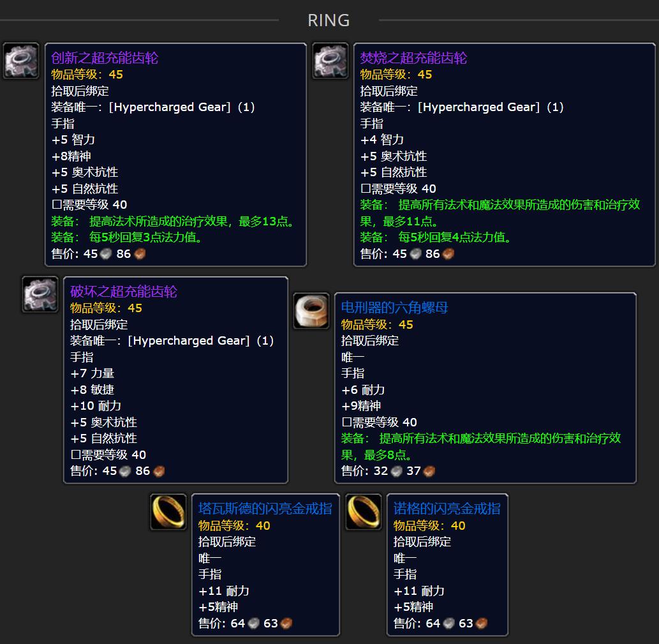Click gold ring icon beside 塔瓦斯德的闪亮金戒指
This screenshot has width=659, height=644.
click(168, 512)
